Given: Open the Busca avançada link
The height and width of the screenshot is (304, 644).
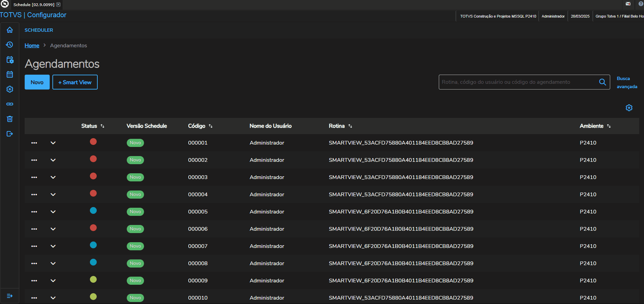Looking at the screenshot, I should coord(626,82).
